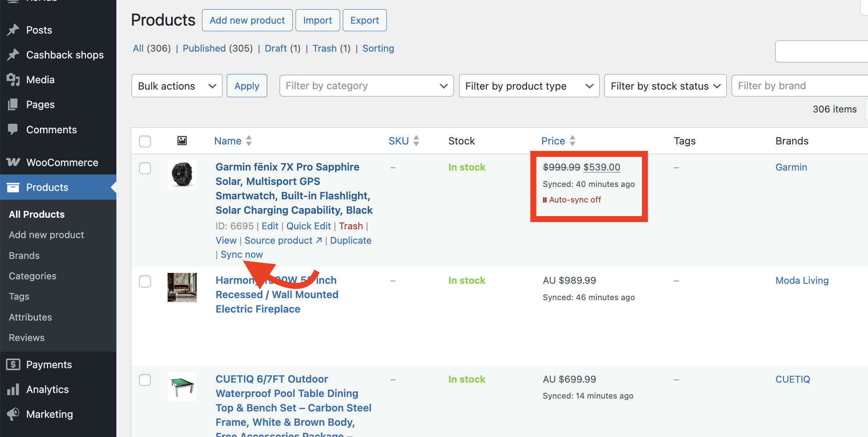Open the Bulk actions dropdown

click(x=176, y=86)
